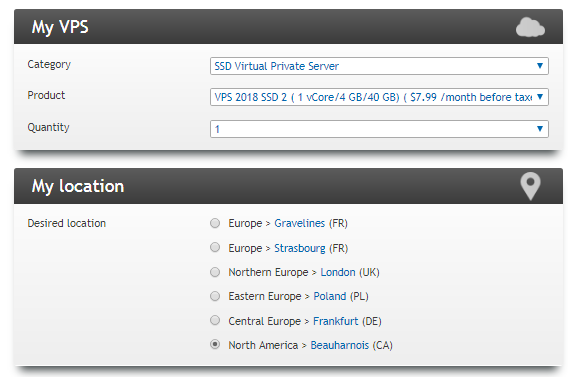This screenshot has height=377, width=568.
Task: Open the Product dropdown showing VPS 2018 SSD 2
Action: (379, 97)
